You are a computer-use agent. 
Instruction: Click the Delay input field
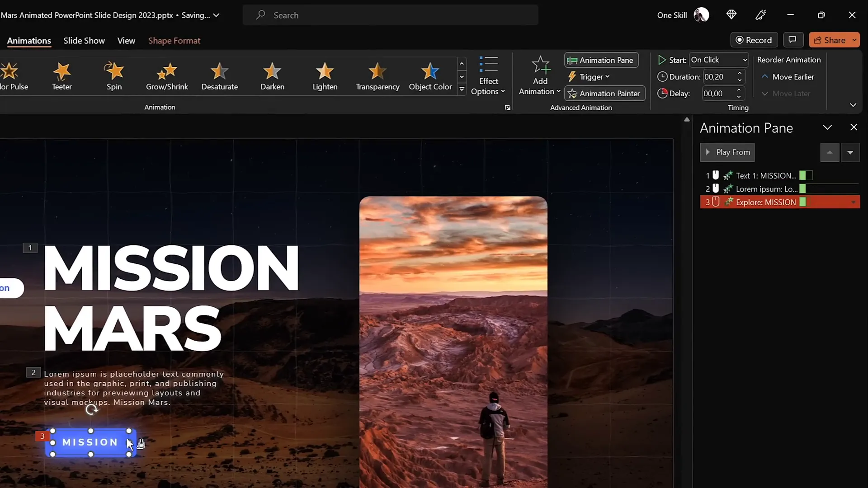tap(718, 94)
